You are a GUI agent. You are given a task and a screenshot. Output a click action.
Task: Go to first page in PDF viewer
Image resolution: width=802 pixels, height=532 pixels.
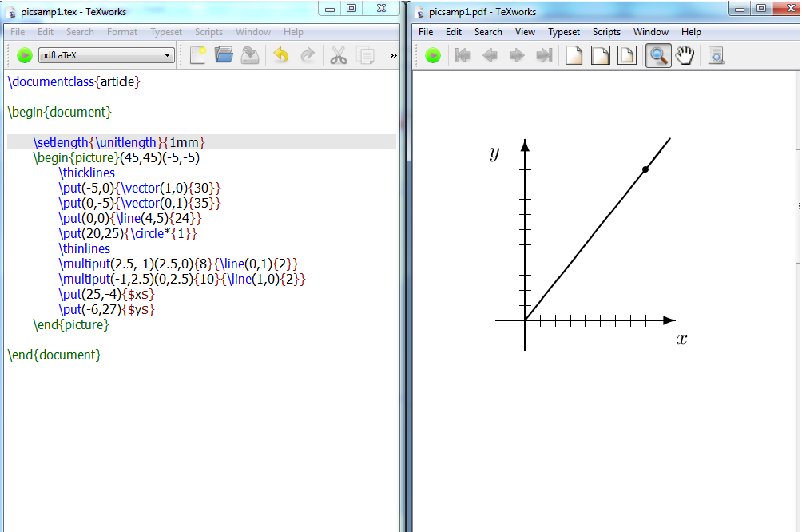[x=463, y=55]
